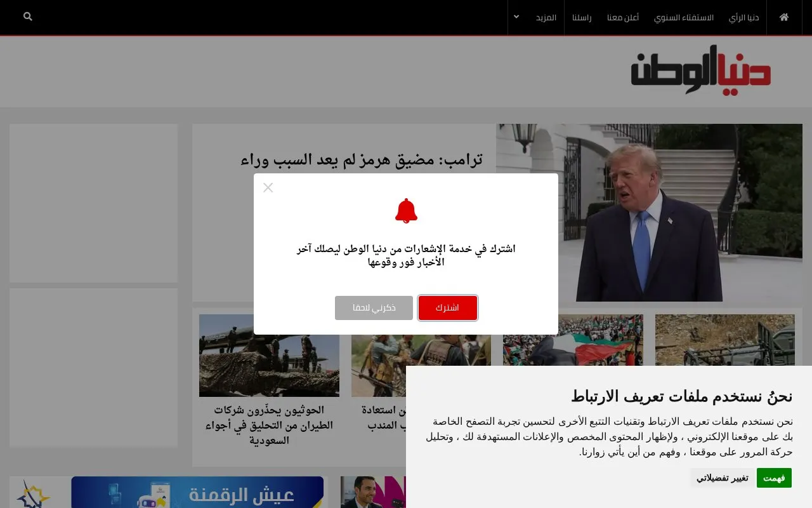
Task: Click the search magnifier icon
Action: [x=28, y=17]
